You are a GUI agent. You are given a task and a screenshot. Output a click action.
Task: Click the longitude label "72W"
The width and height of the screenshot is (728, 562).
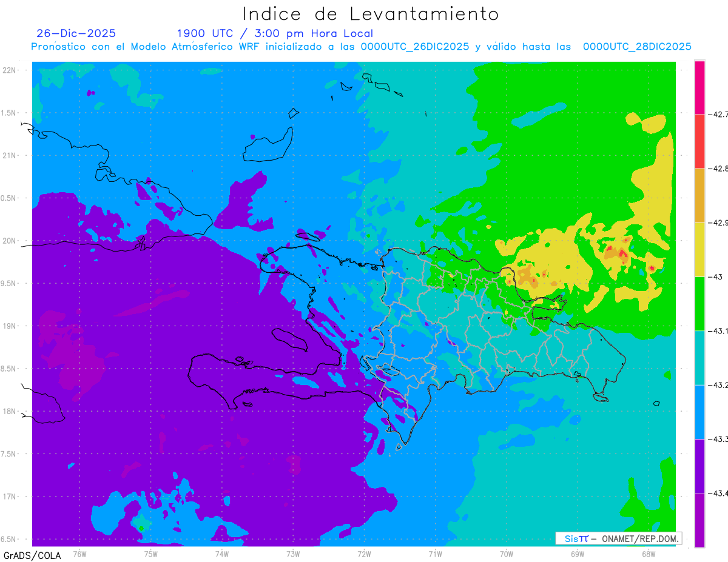[x=364, y=554]
